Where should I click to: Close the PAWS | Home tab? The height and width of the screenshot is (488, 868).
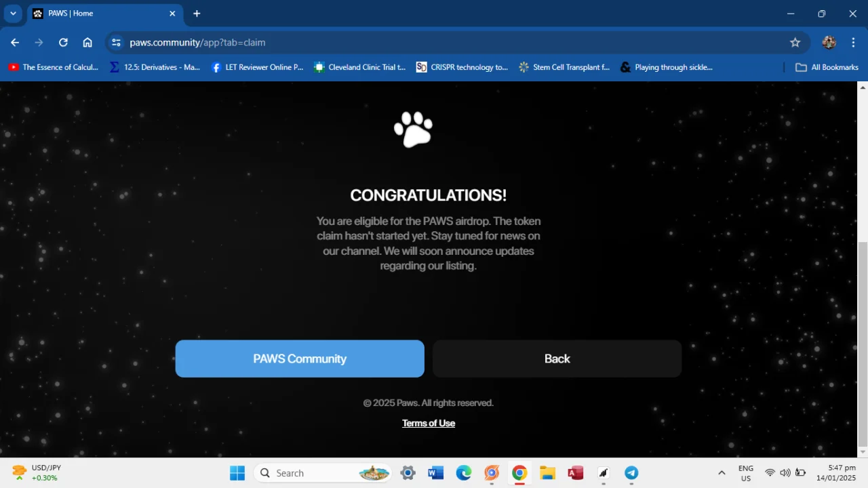[172, 14]
